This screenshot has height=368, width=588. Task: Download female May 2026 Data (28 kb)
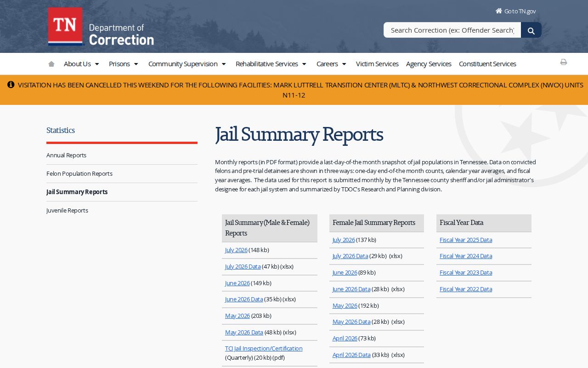point(351,322)
